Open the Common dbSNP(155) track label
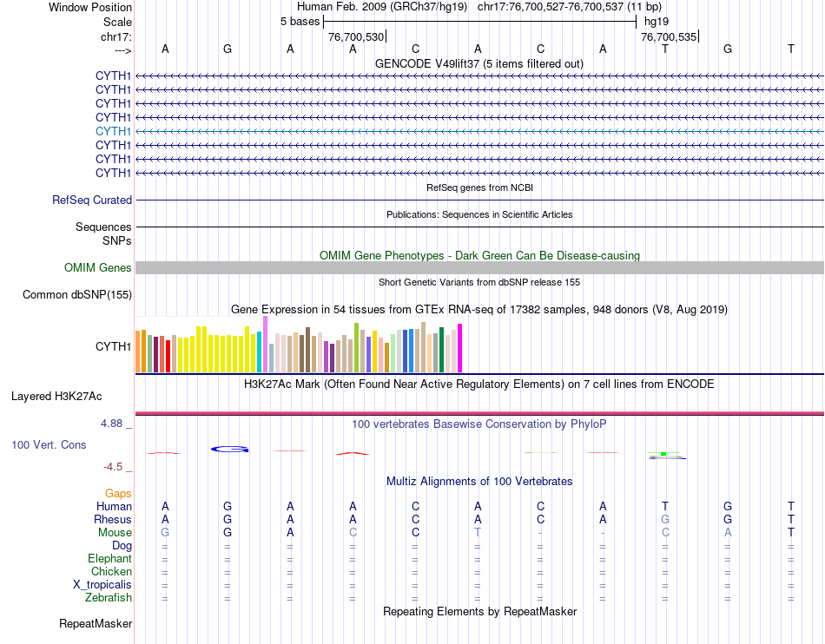Viewport: 825px width, 644px height. pos(77,294)
